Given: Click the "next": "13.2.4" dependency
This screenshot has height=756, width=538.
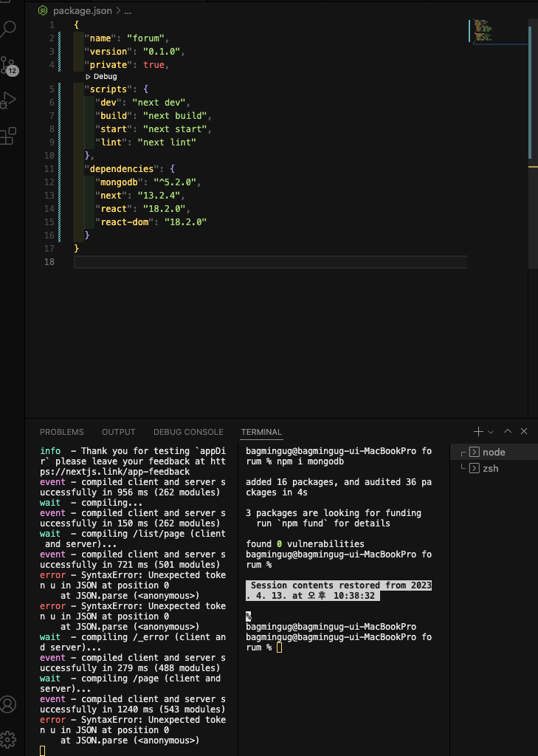Looking at the screenshot, I should coord(139,196).
